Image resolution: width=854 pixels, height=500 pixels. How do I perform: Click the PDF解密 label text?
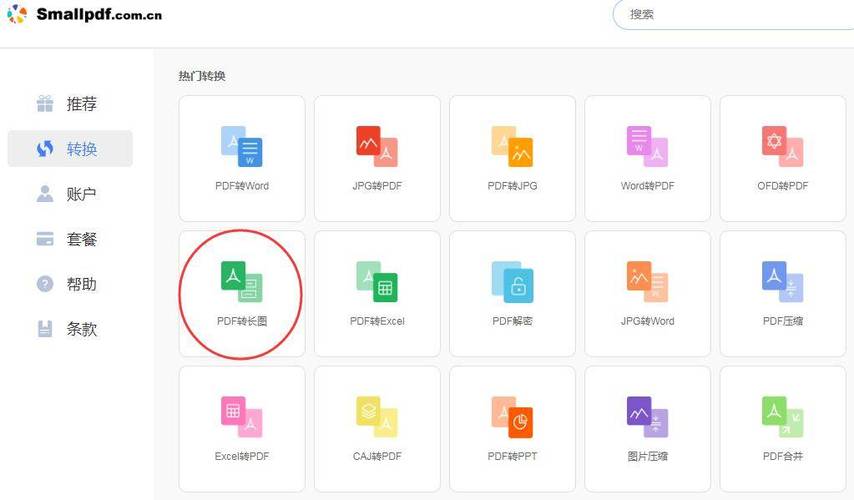[x=512, y=321]
